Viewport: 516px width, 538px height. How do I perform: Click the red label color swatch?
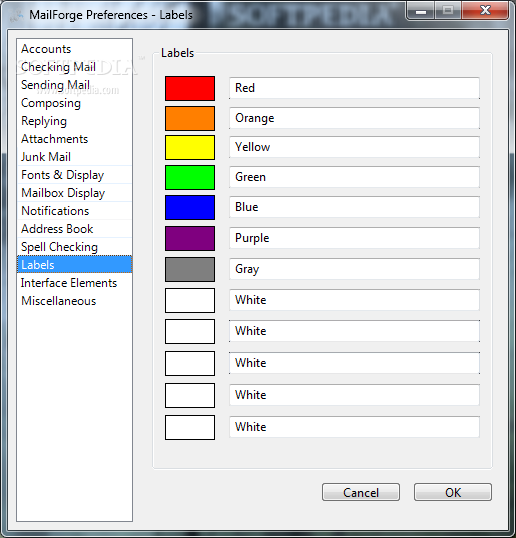[190, 89]
